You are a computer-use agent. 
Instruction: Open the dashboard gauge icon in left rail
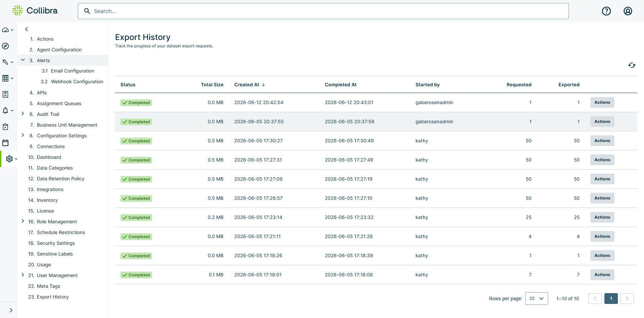pos(5,30)
